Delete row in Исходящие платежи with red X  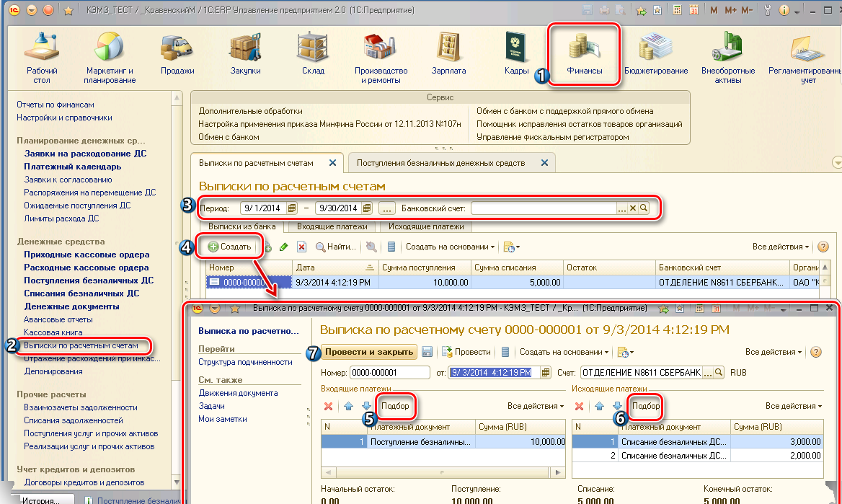pos(579,406)
